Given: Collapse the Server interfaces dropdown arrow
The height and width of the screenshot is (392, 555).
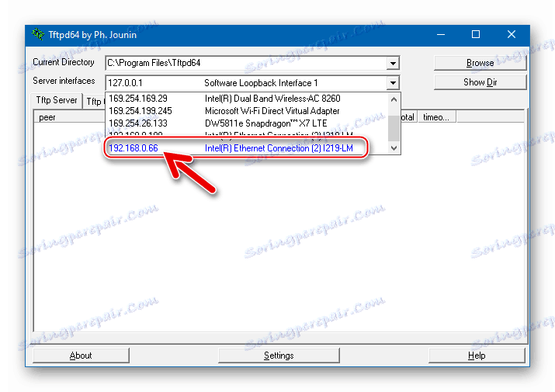Looking at the screenshot, I should pos(393,83).
